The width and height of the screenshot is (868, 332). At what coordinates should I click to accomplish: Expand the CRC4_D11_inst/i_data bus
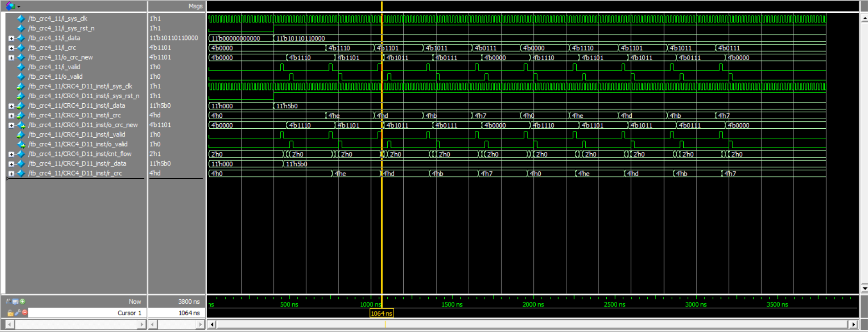11,106
